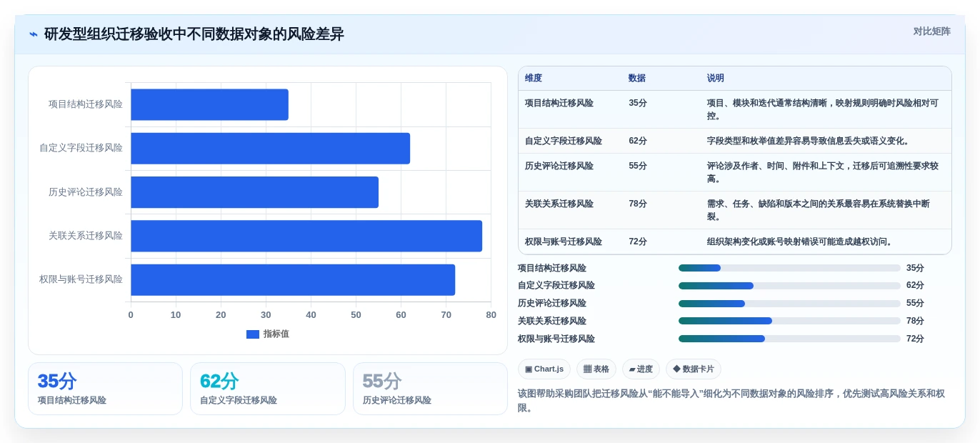Open the 55分 历史评论迁移风险 card
This screenshot has width=980, height=443.
coord(430,389)
